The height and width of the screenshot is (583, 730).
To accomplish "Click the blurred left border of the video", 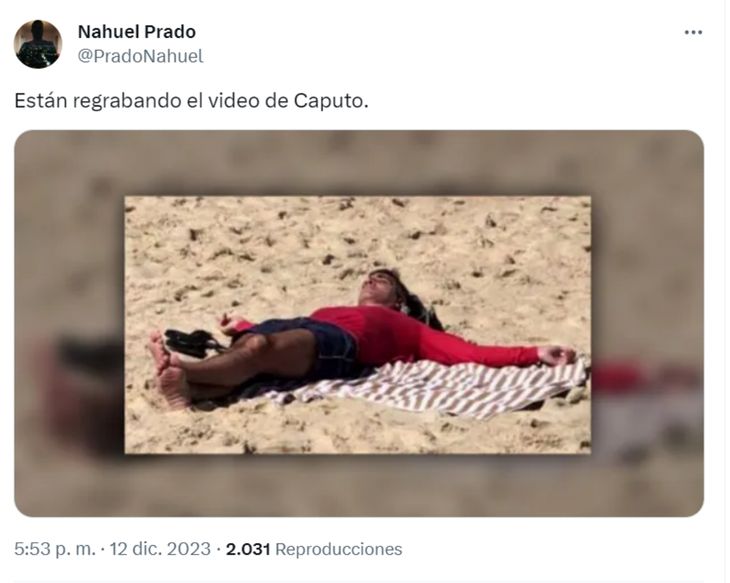I will (69, 323).
